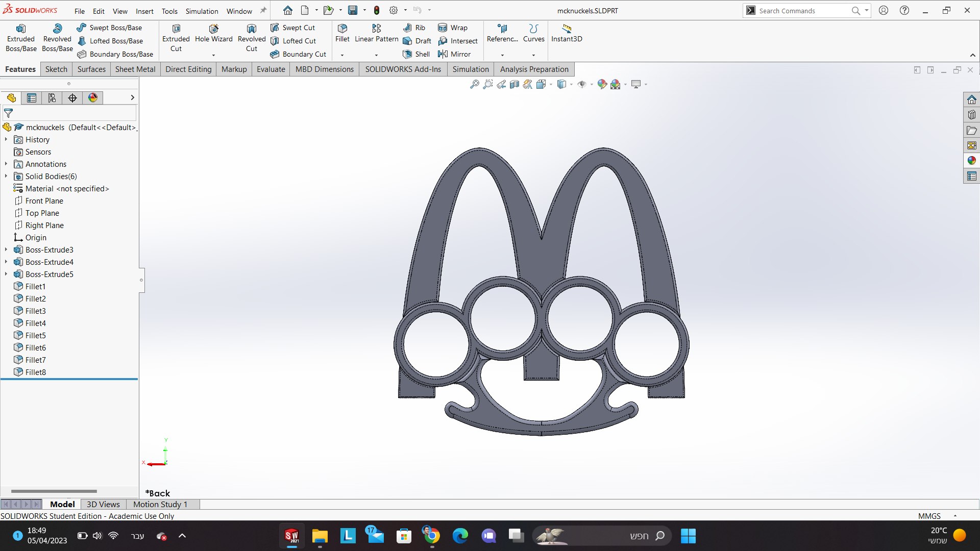Image resolution: width=980 pixels, height=551 pixels.
Task: Open the DisplayManager tab icon
Action: pos(93,98)
